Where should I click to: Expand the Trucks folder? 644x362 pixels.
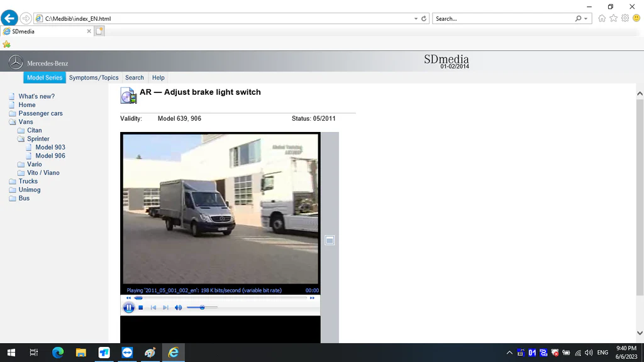point(28,181)
